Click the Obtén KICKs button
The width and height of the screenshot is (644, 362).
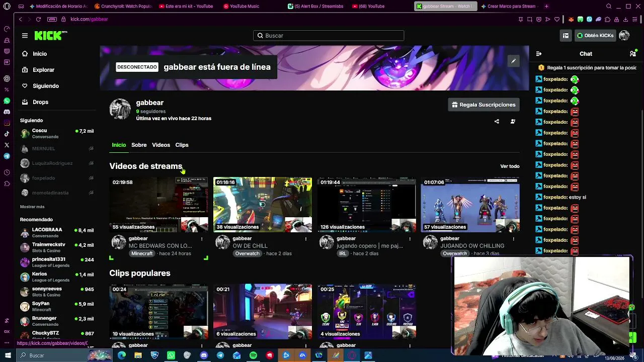pyautogui.click(x=596, y=36)
